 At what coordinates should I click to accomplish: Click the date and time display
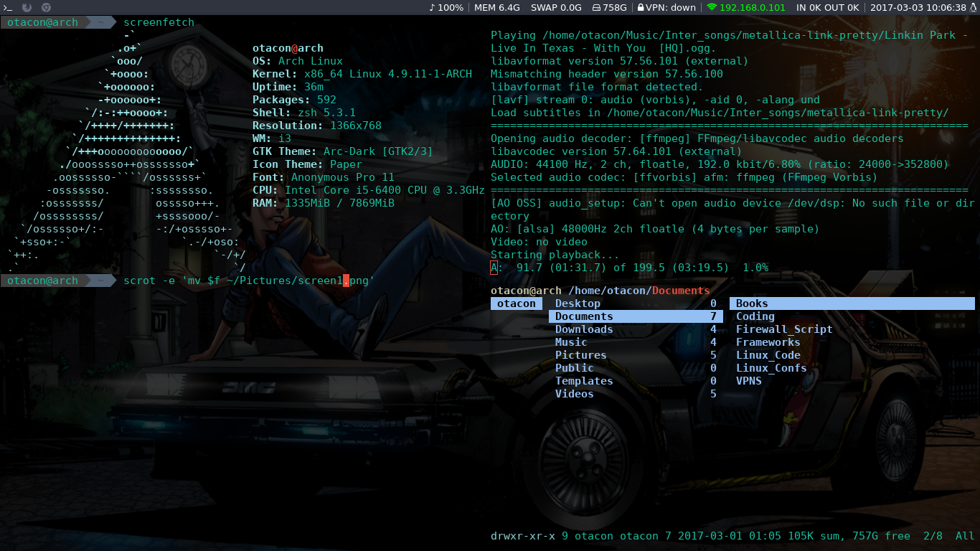click(918, 7)
